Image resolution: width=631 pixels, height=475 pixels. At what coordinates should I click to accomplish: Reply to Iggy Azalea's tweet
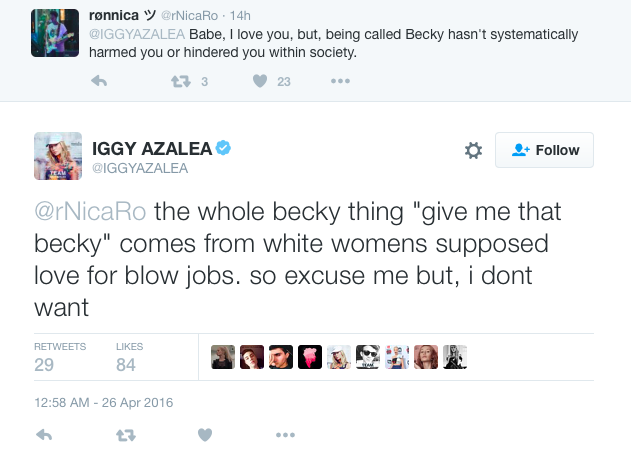click(44, 435)
